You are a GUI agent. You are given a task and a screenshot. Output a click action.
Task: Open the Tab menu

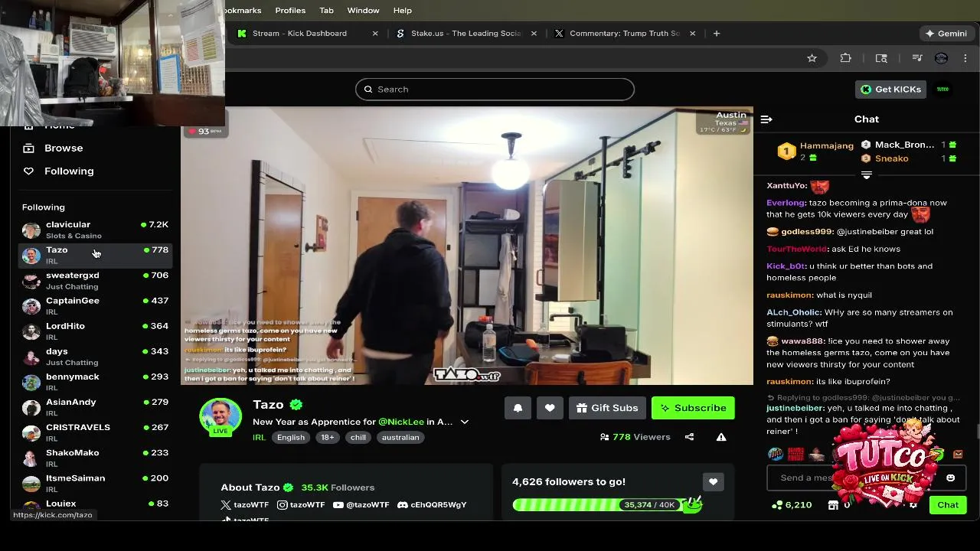(x=326, y=11)
